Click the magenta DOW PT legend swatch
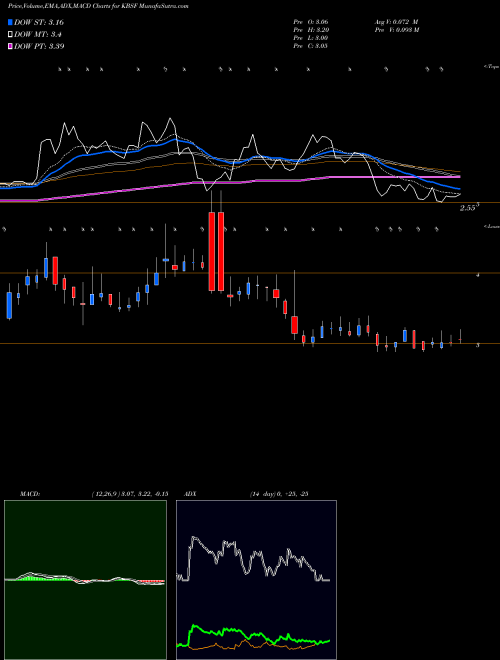This screenshot has height=660, width=500. pos(10,46)
